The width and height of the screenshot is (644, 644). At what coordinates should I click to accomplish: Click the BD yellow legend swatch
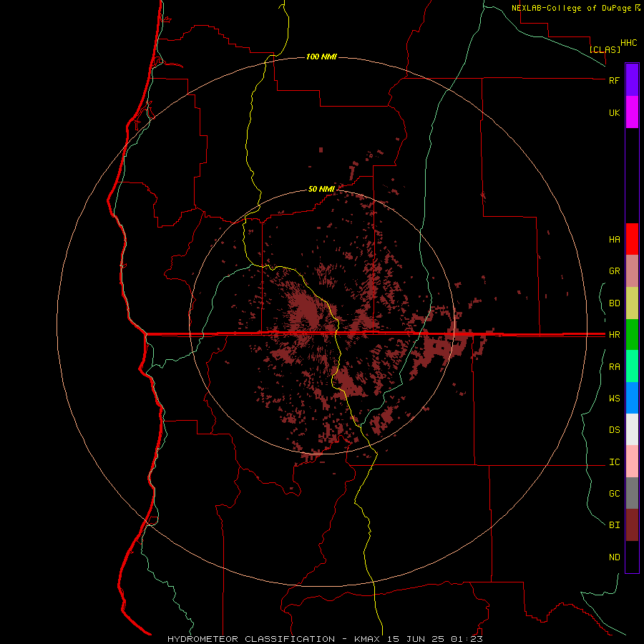pyautogui.click(x=632, y=303)
